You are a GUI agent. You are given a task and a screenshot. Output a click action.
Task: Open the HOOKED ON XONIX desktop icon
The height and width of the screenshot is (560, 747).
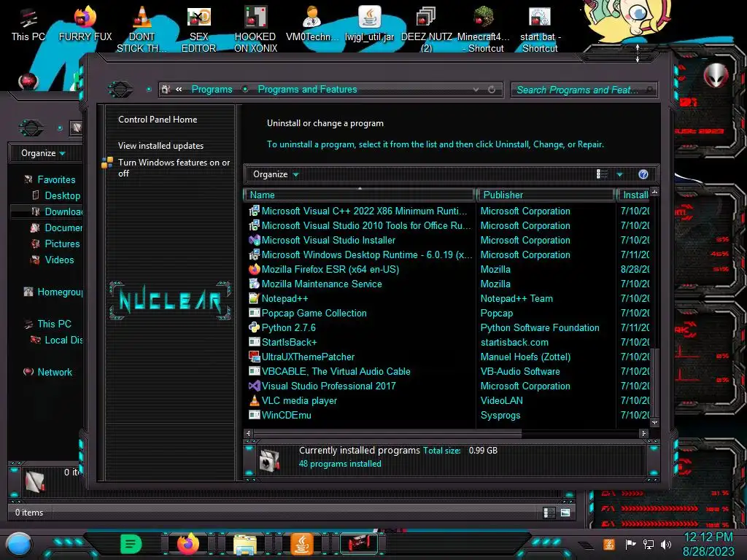(x=255, y=29)
